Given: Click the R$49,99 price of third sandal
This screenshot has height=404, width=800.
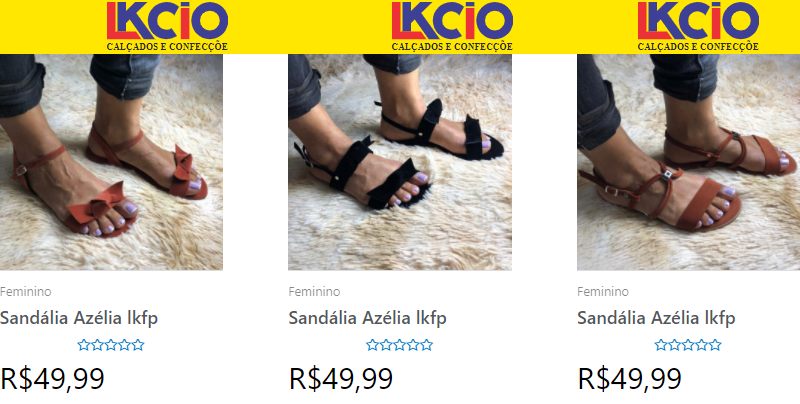Looking at the screenshot, I should click(x=630, y=379).
